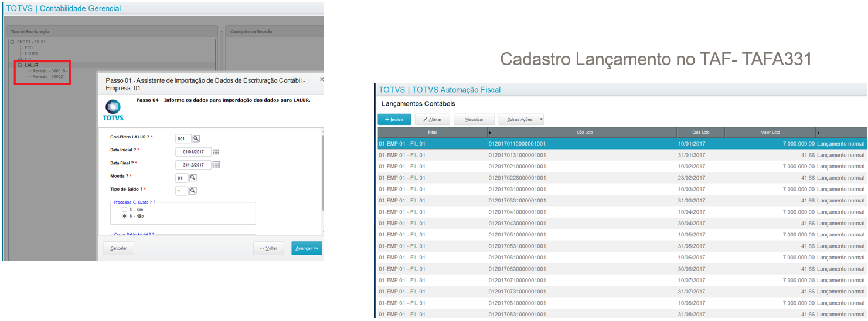The image size is (868, 321).
Task: Click the Incluir button
Action: pyautogui.click(x=394, y=119)
